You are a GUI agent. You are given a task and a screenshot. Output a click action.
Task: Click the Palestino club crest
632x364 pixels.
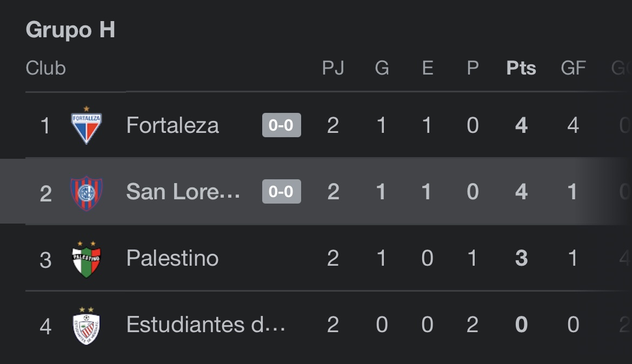pos(87,259)
